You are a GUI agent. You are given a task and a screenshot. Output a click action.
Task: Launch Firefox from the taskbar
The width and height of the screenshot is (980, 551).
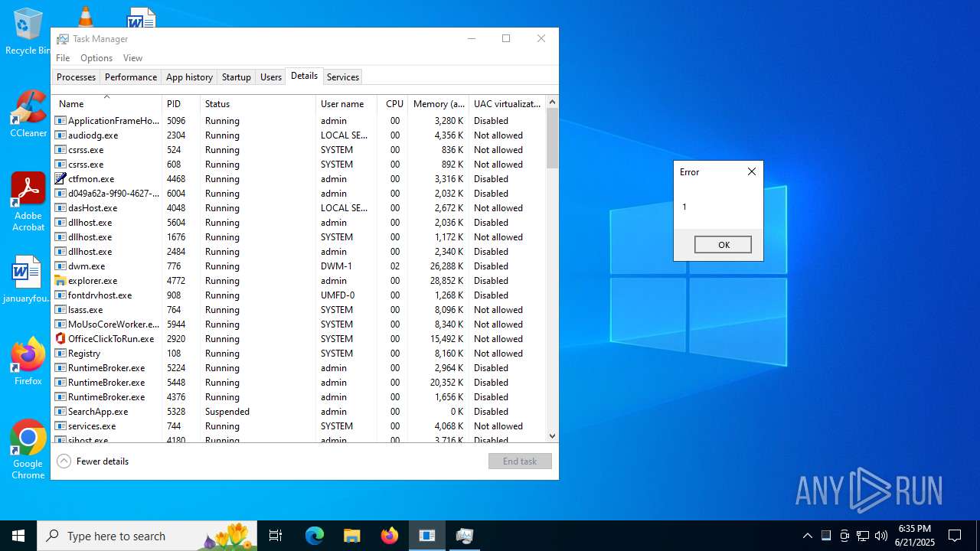click(389, 536)
